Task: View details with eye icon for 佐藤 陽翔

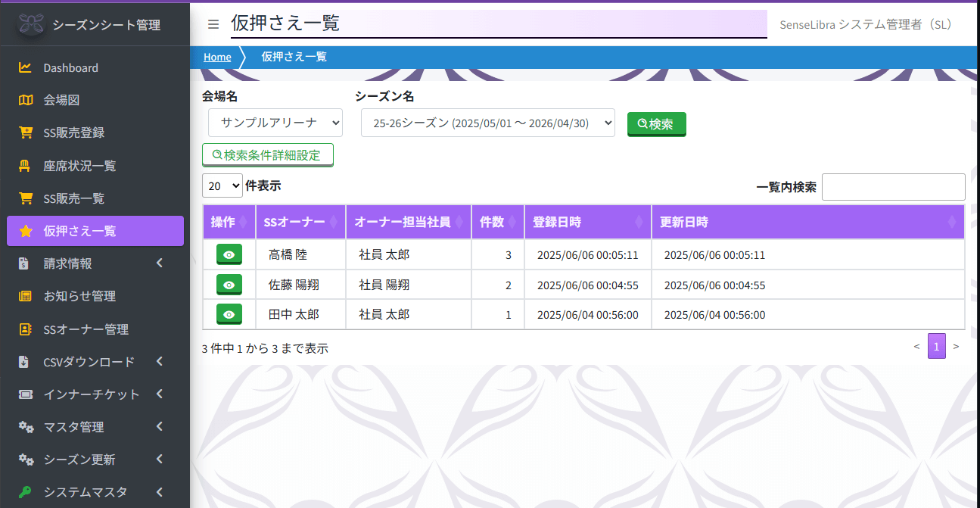Action: tap(229, 284)
